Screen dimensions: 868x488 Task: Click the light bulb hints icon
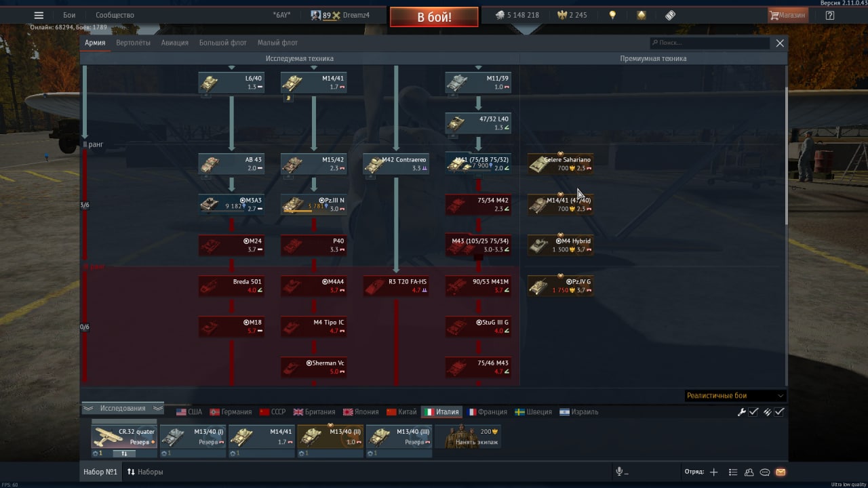coord(612,15)
